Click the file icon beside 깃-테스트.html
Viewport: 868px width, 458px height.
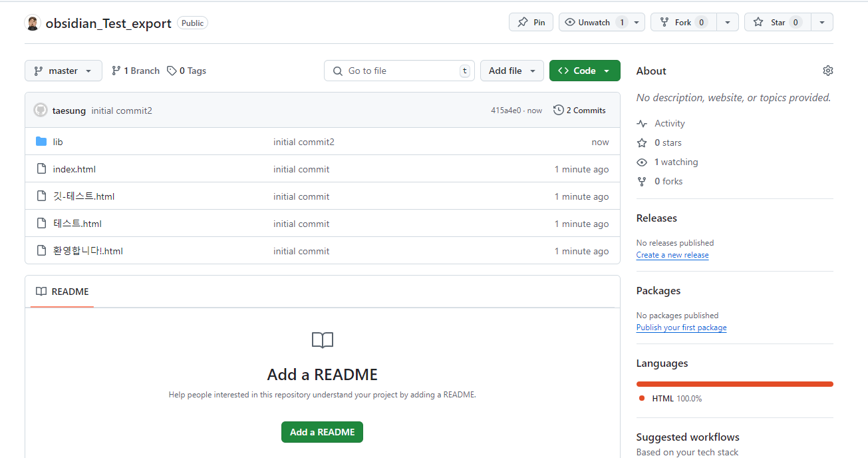point(41,196)
